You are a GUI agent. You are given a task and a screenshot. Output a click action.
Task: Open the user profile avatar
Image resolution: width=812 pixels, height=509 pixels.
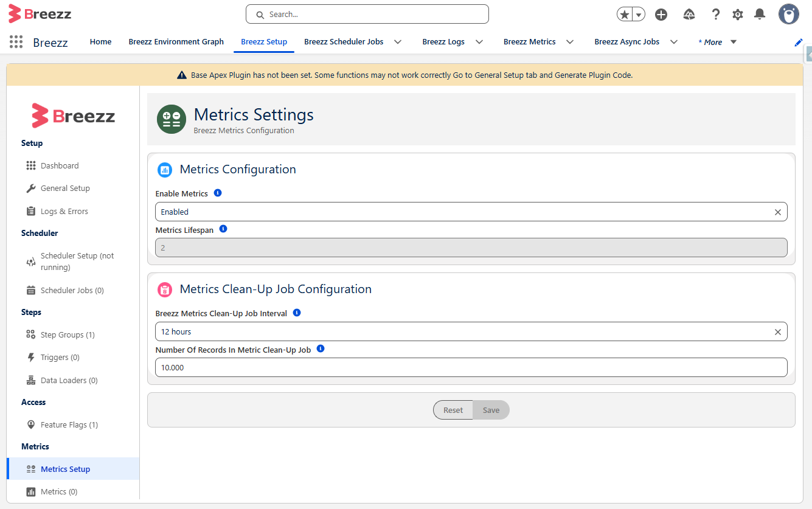pos(789,14)
